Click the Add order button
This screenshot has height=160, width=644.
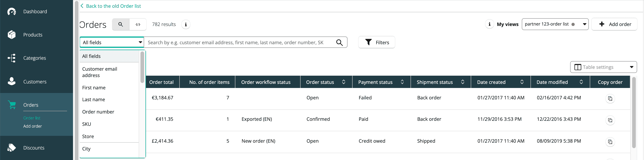pos(614,24)
